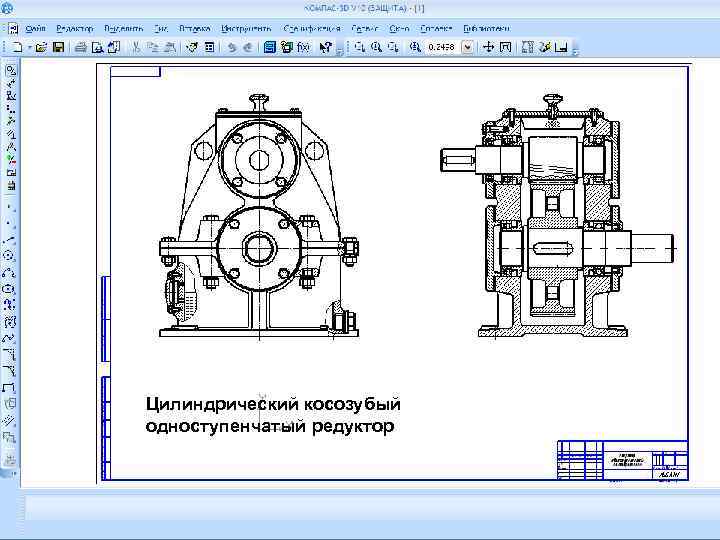Create a new document

point(17,47)
